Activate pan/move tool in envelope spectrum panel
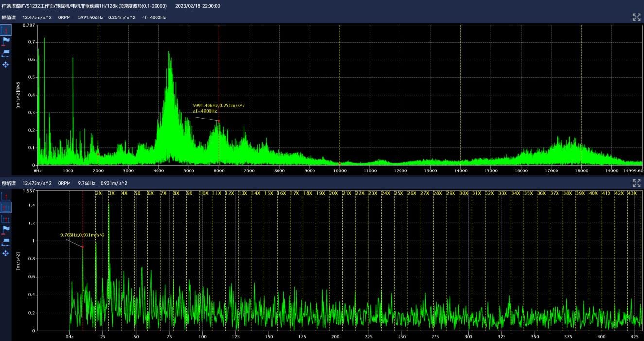This screenshot has width=644, height=341. click(x=6, y=253)
